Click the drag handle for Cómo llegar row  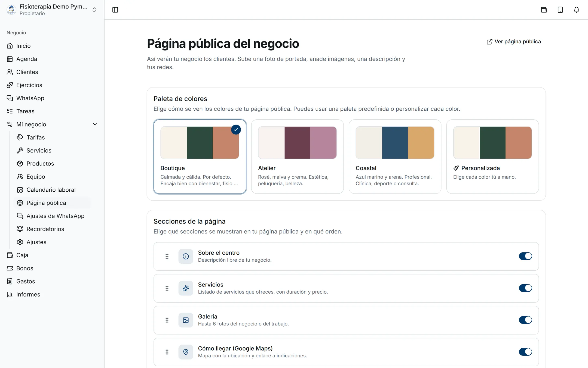(x=167, y=352)
